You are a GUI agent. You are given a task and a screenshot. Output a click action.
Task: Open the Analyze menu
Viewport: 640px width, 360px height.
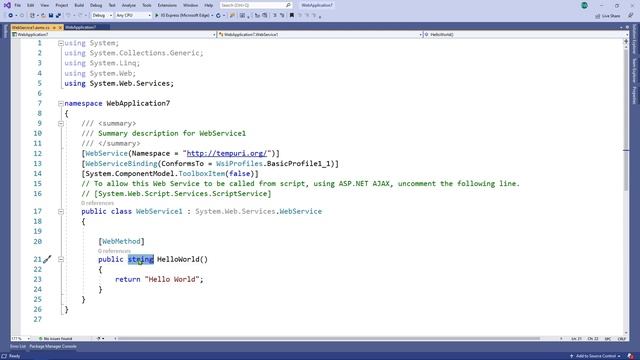pyautogui.click(x=129, y=5)
